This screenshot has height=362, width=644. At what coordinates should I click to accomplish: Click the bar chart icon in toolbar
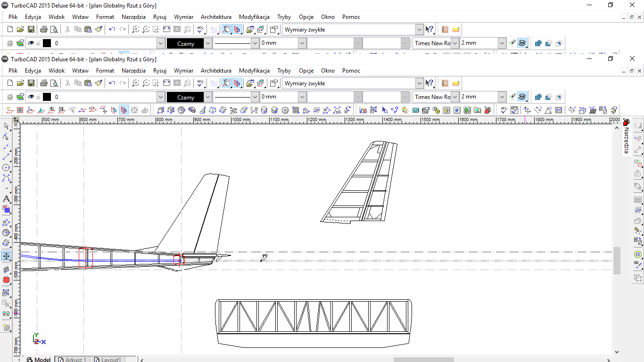(363, 110)
